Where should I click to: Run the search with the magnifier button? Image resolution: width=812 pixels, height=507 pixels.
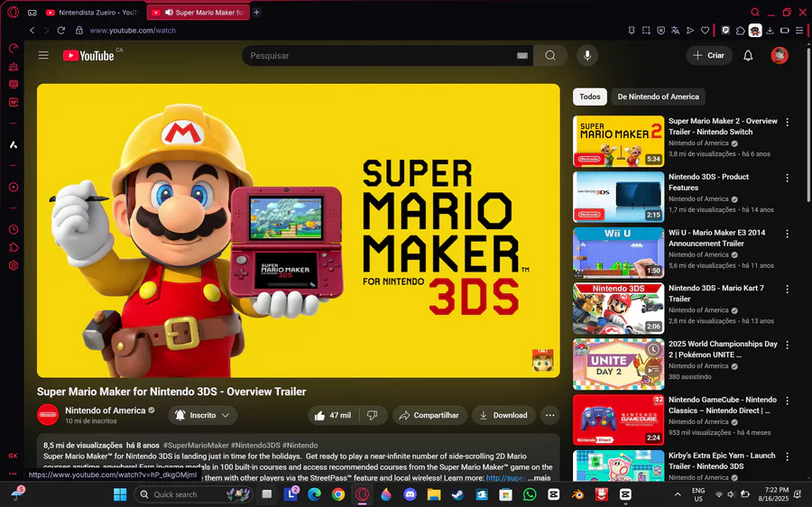click(550, 55)
